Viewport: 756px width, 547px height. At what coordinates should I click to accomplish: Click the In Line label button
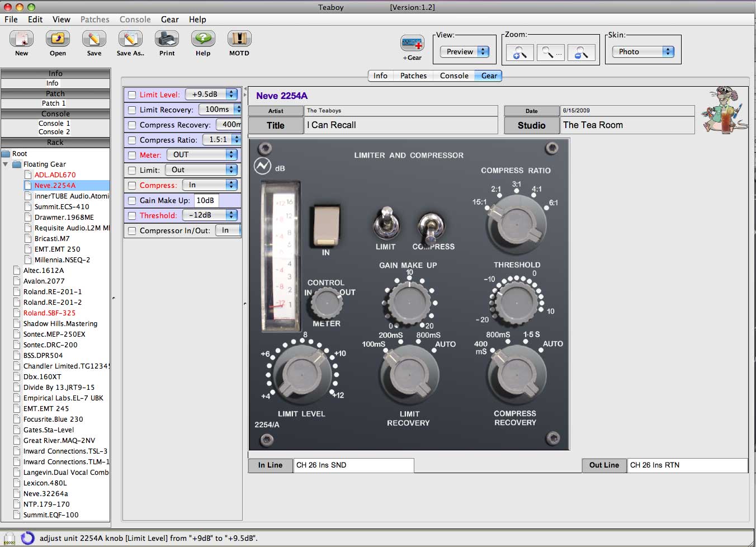coord(271,465)
